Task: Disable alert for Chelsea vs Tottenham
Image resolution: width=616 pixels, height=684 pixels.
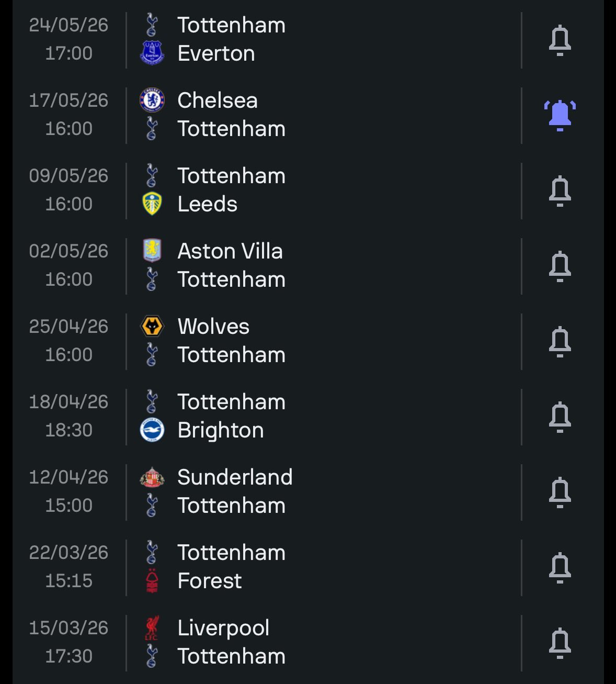Action: tap(560, 115)
